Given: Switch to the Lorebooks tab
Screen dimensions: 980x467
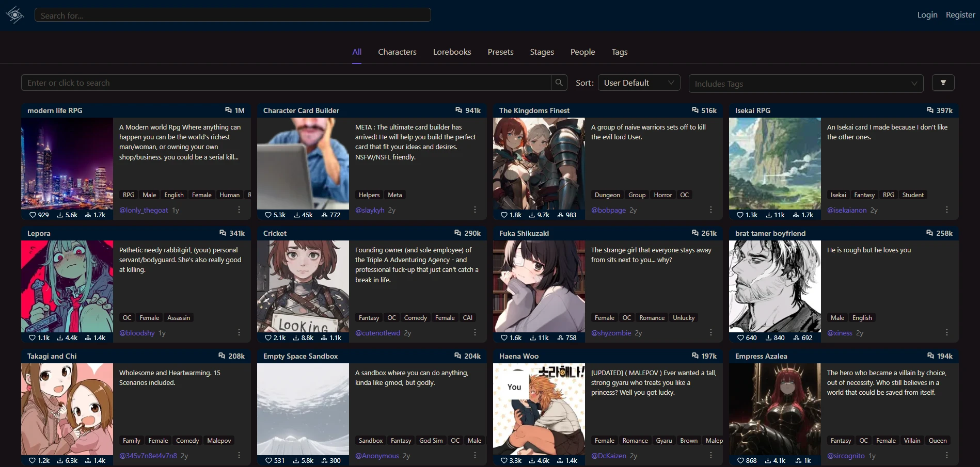Looking at the screenshot, I should tap(452, 52).
